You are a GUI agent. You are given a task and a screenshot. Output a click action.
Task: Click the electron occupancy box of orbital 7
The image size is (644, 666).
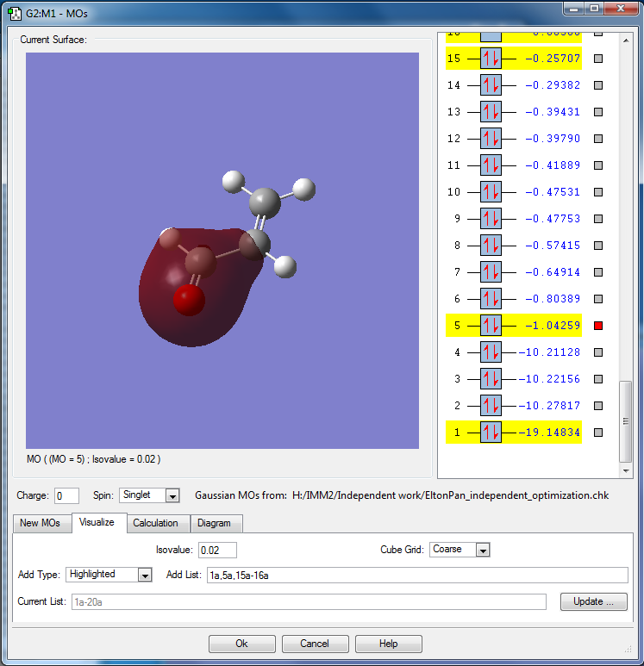pos(491,272)
